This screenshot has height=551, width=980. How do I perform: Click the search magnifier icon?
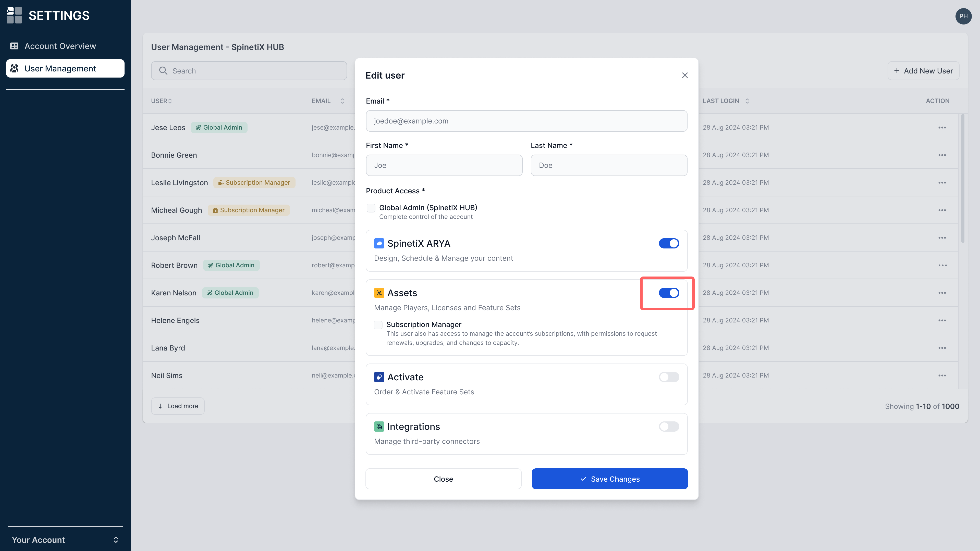[x=163, y=71]
